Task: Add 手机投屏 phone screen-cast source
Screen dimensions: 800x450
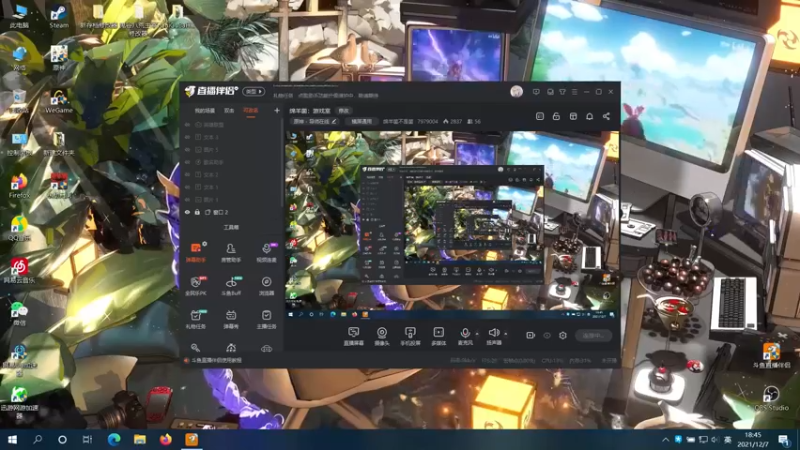Action: pos(410,336)
